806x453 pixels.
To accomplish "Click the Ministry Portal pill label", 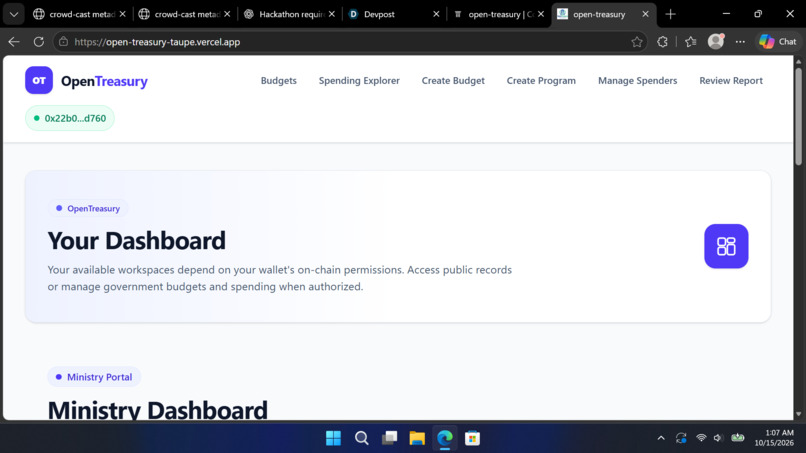I will coord(94,377).
